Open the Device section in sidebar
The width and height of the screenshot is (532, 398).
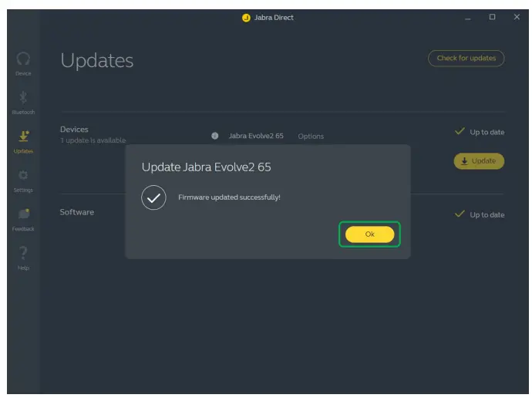point(23,64)
